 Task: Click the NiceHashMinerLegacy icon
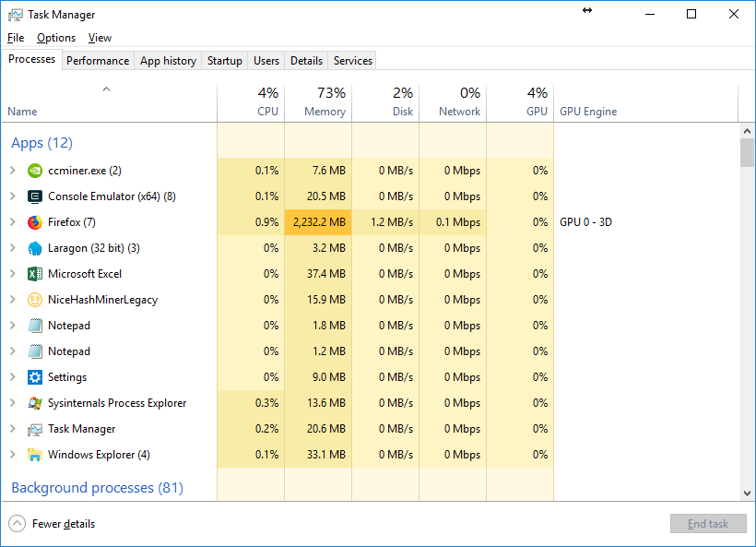click(x=35, y=300)
